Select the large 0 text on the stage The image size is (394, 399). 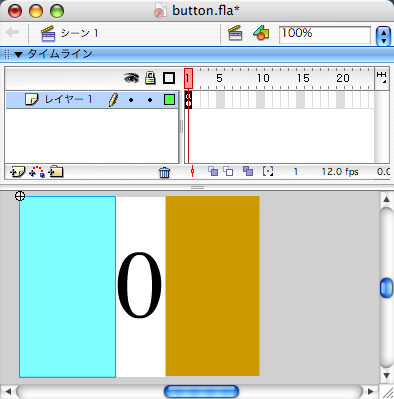coord(139,284)
